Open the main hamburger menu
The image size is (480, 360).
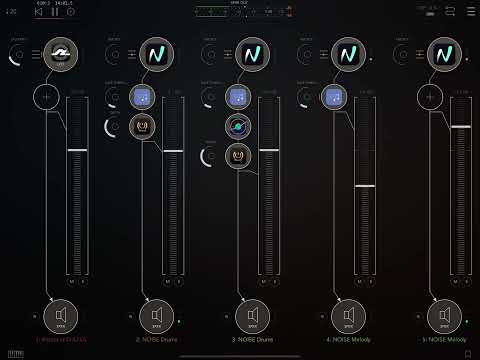coord(471,11)
